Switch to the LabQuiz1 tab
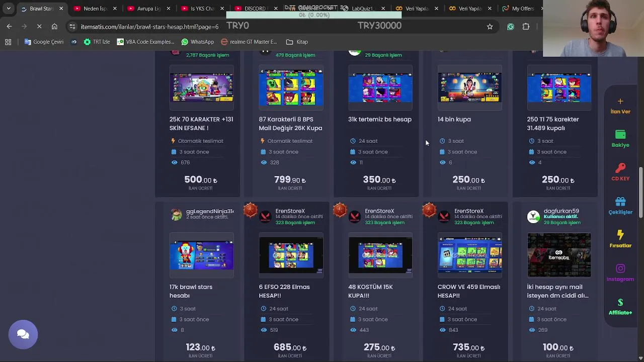The width and height of the screenshot is (644, 362). click(362, 9)
